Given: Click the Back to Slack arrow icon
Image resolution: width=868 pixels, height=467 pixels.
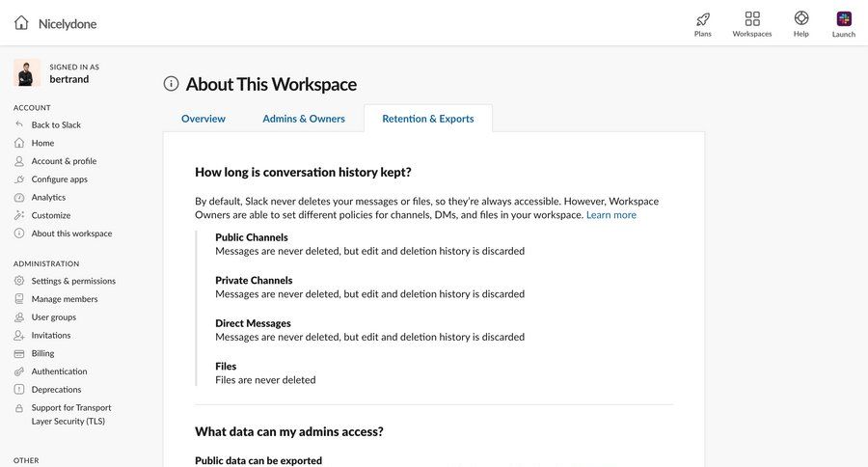Looking at the screenshot, I should [x=19, y=124].
